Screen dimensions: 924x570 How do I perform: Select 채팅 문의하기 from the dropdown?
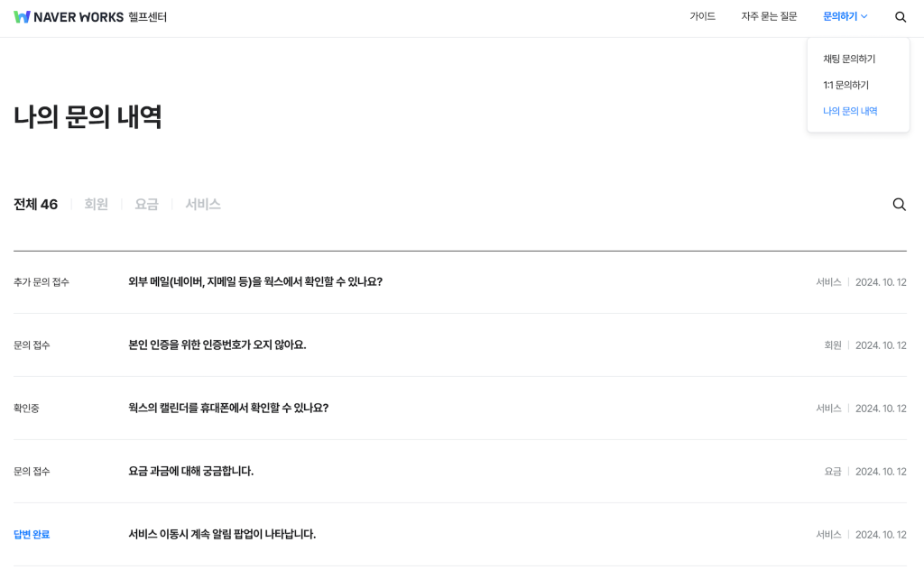click(x=849, y=60)
